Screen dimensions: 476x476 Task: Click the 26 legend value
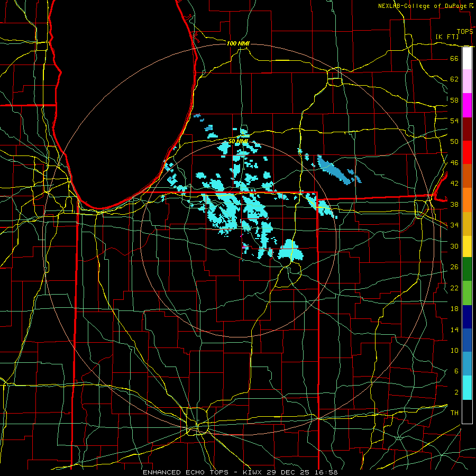(x=454, y=267)
